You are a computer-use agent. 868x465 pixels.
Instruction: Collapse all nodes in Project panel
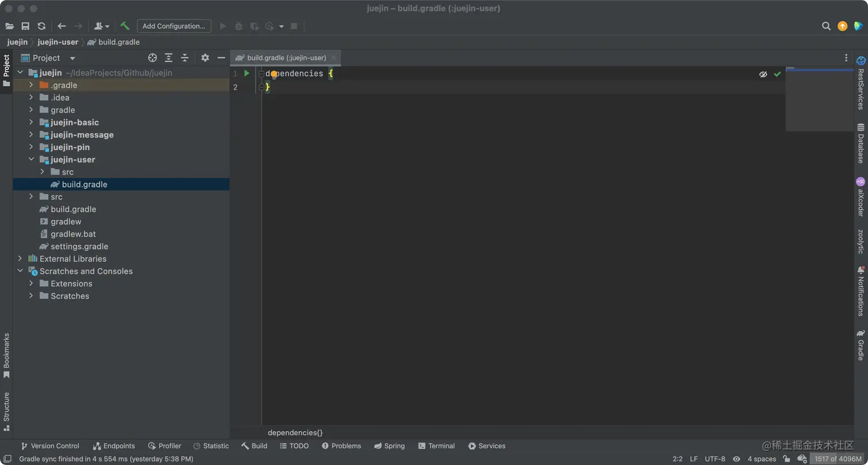click(x=184, y=57)
